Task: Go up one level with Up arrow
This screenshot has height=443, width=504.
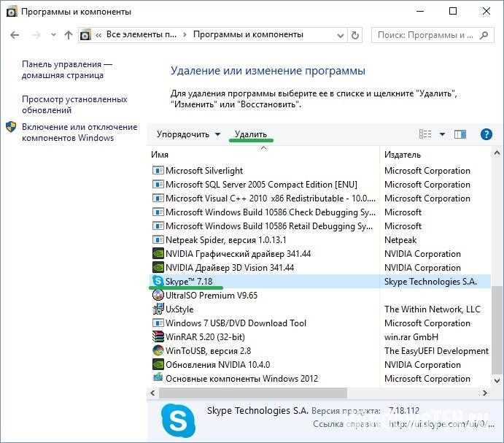Action: coord(68,35)
